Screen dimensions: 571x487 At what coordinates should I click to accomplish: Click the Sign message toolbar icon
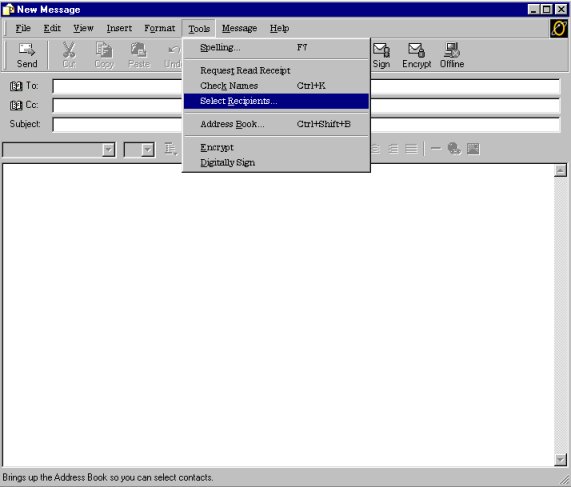point(382,50)
